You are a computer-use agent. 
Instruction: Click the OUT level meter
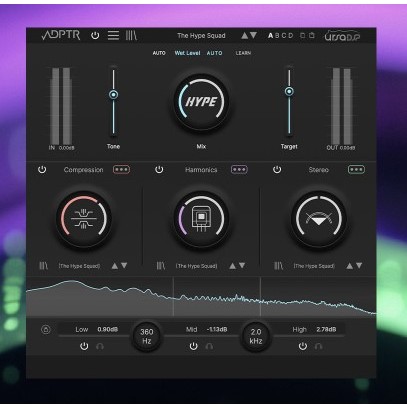point(342,106)
